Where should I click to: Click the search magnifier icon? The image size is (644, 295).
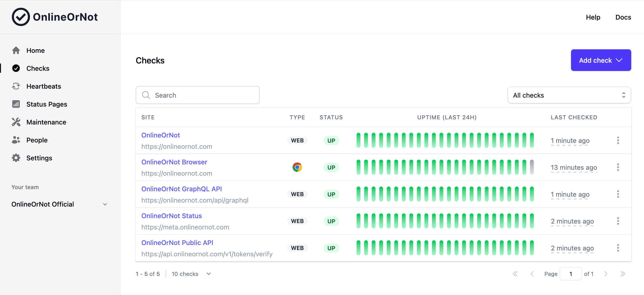146,95
